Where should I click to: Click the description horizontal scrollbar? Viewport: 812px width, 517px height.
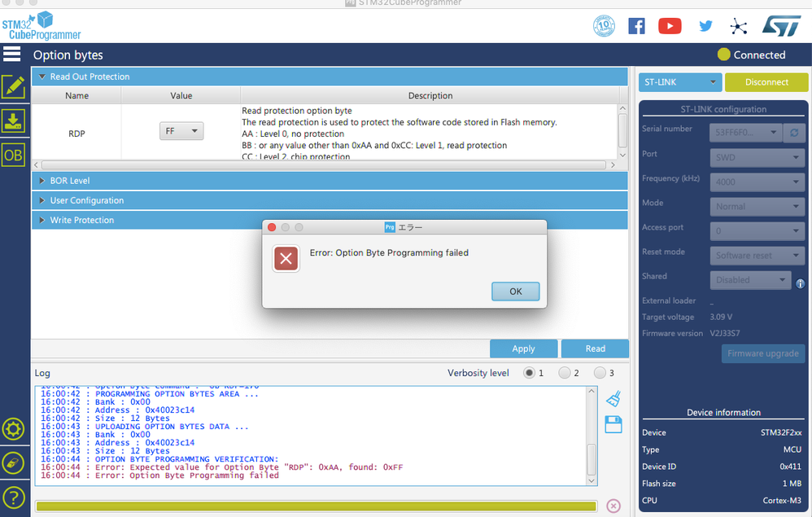[x=324, y=164]
